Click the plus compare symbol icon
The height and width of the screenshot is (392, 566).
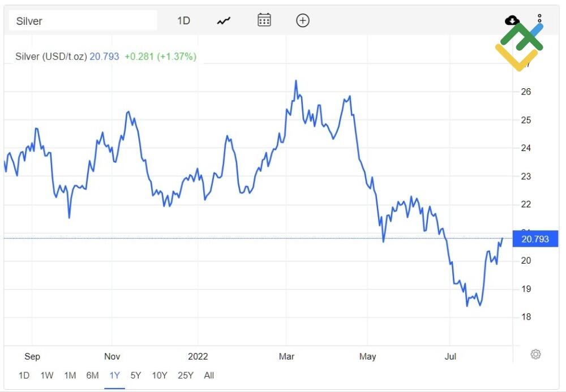pyautogui.click(x=303, y=20)
